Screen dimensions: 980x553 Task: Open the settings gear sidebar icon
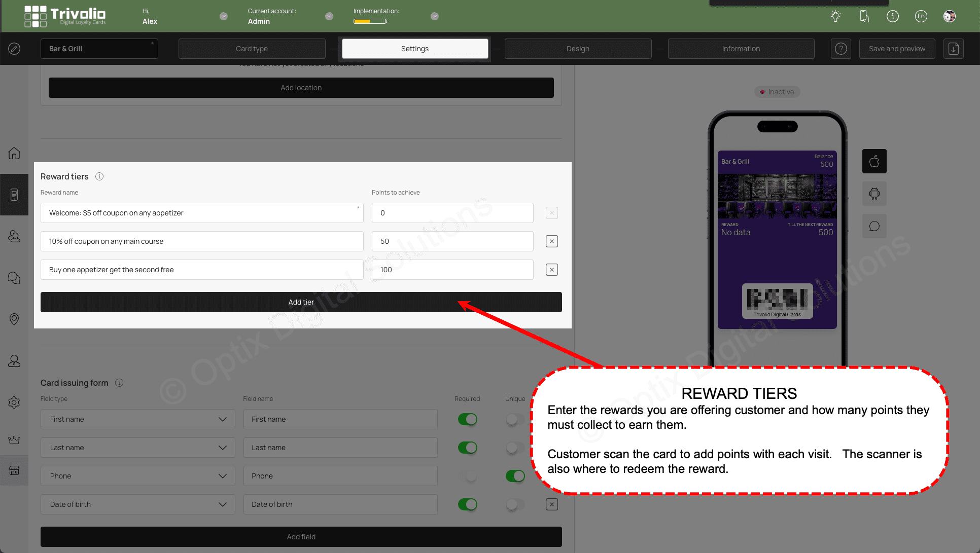pyautogui.click(x=14, y=402)
